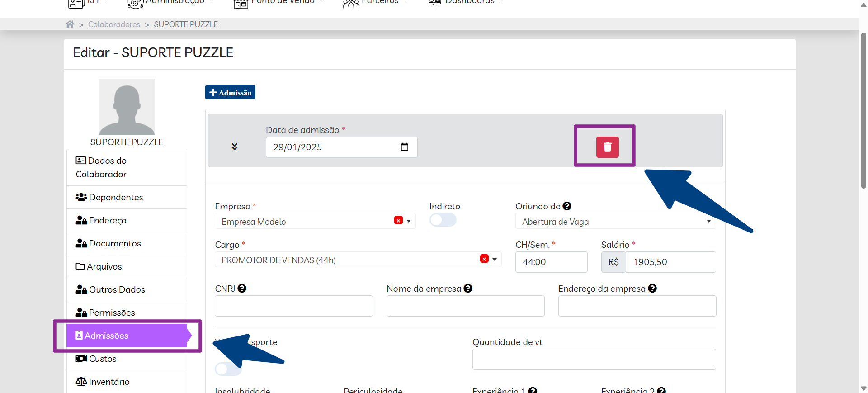
Task: Clear the Empresa Modelo selection
Action: pyautogui.click(x=398, y=221)
